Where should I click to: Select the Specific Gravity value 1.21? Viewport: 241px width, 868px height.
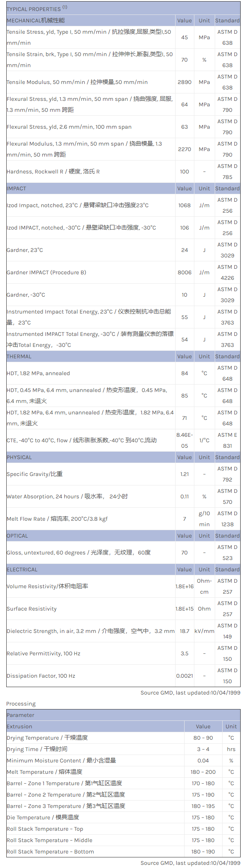185,474
